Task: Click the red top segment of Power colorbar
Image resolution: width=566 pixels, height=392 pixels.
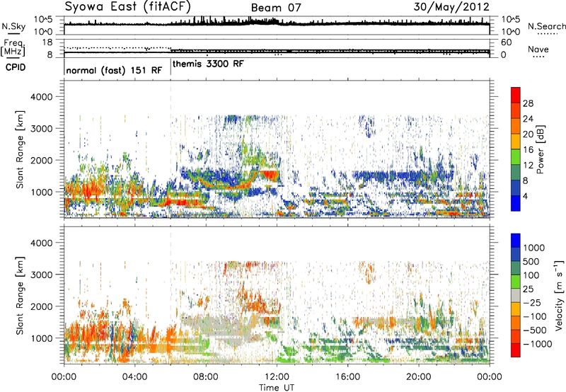Action: [516, 96]
